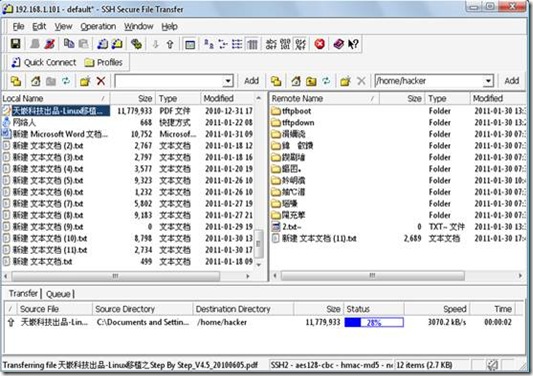
Task: Click the Disconnect toolbar icon
Action: (x=50, y=44)
